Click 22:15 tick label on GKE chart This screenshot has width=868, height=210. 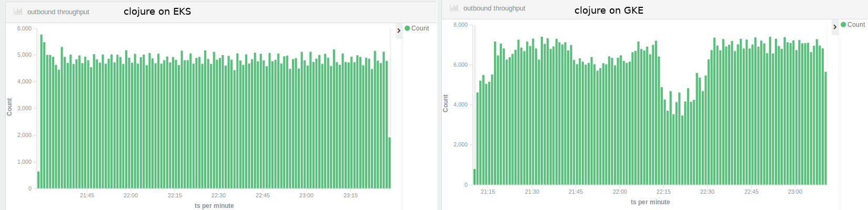[663, 192]
